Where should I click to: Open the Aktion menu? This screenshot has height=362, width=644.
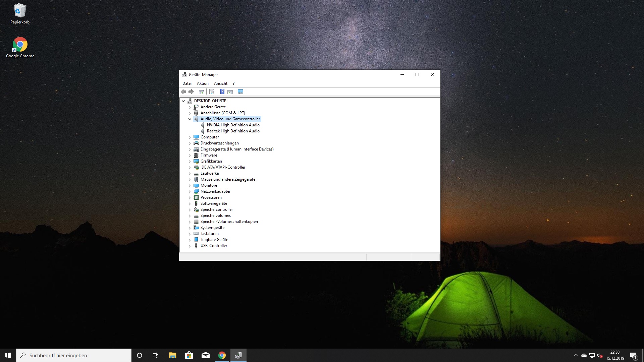(203, 83)
